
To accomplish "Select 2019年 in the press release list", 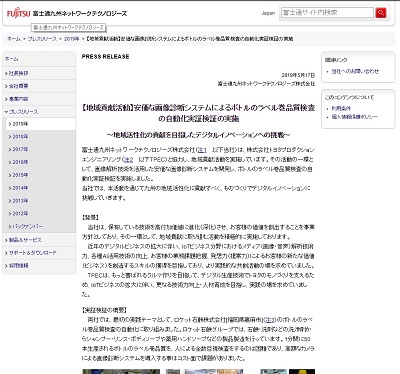I will click(41, 124).
